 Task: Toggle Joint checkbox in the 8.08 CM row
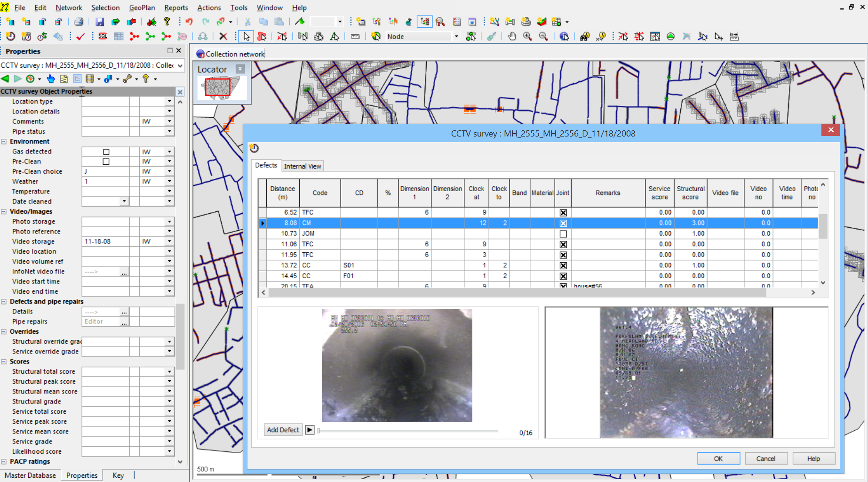pos(563,223)
